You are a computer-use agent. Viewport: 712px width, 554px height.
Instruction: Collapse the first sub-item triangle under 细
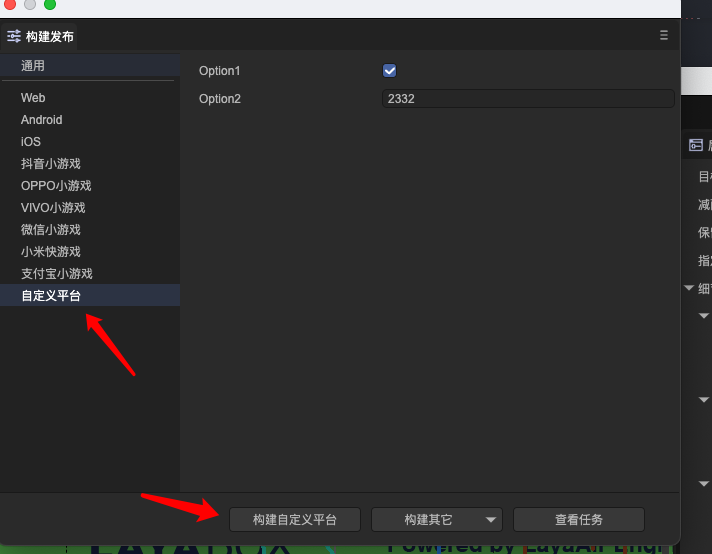pos(704,316)
